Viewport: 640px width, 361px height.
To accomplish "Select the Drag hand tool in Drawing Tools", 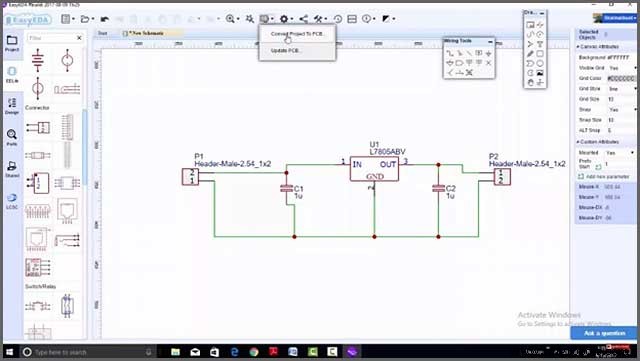I will coord(530,82).
